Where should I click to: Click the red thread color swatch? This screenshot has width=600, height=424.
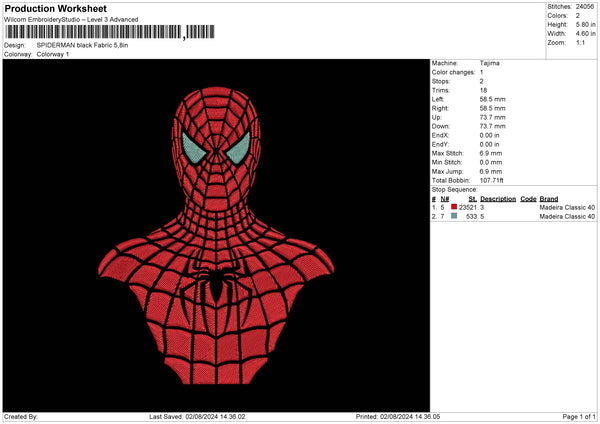[x=454, y=207]
